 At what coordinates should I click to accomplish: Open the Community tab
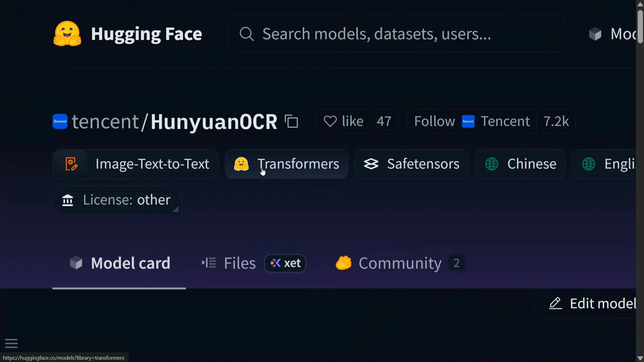[x=399, y=263]
